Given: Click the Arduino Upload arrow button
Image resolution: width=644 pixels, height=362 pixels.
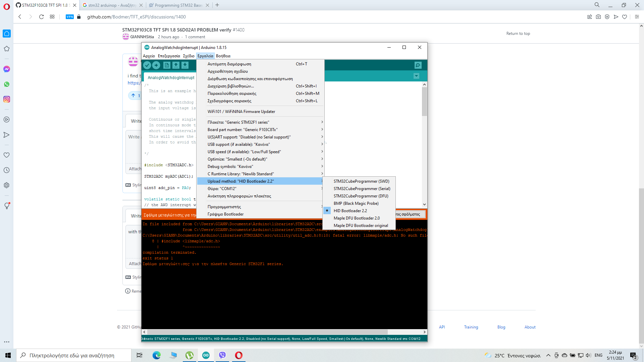Looking at the screenshot, I should pos(156,65).
